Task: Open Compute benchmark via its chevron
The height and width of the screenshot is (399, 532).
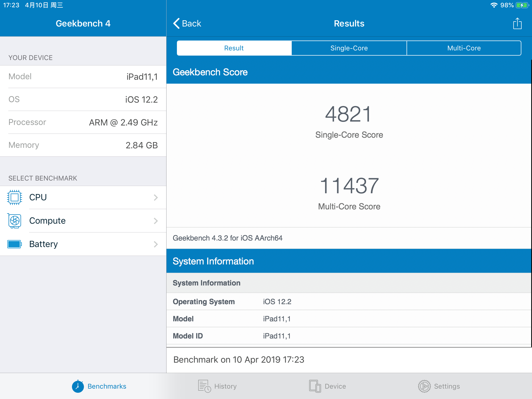Action: (x=156, y=221)
